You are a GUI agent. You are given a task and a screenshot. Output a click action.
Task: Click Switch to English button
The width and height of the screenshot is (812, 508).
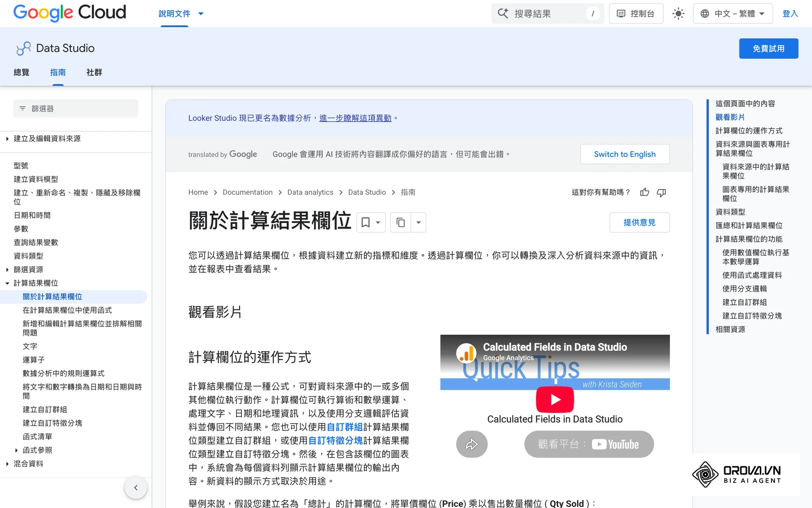[625, 154]
